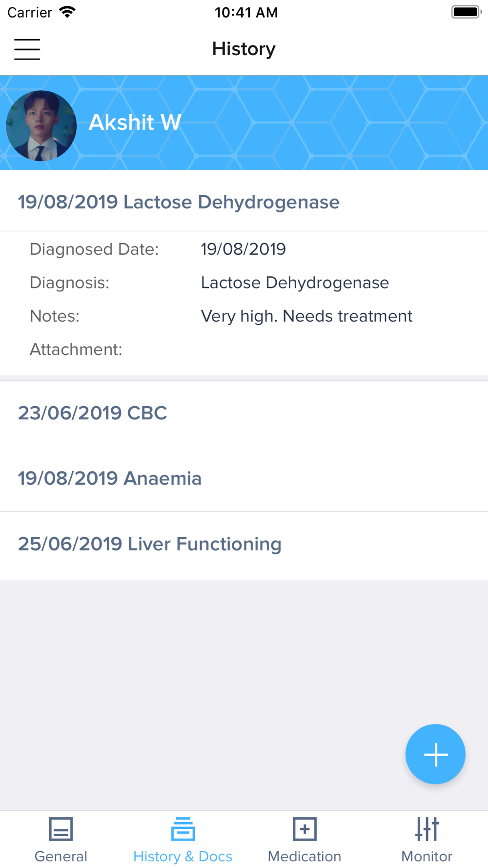The width and height of the screenshot is (488, 868).
Task: Switch to the Monitor tab label
Action: 427,856
